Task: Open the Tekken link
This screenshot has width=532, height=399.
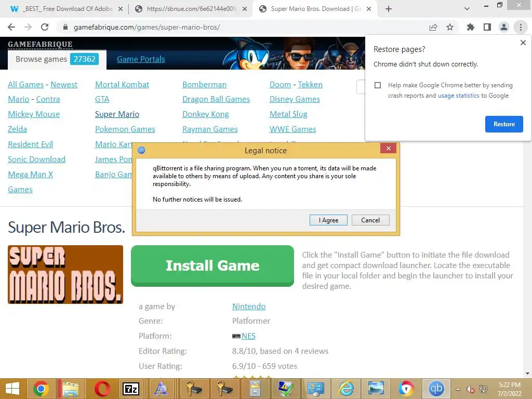Action: point(310,85)
